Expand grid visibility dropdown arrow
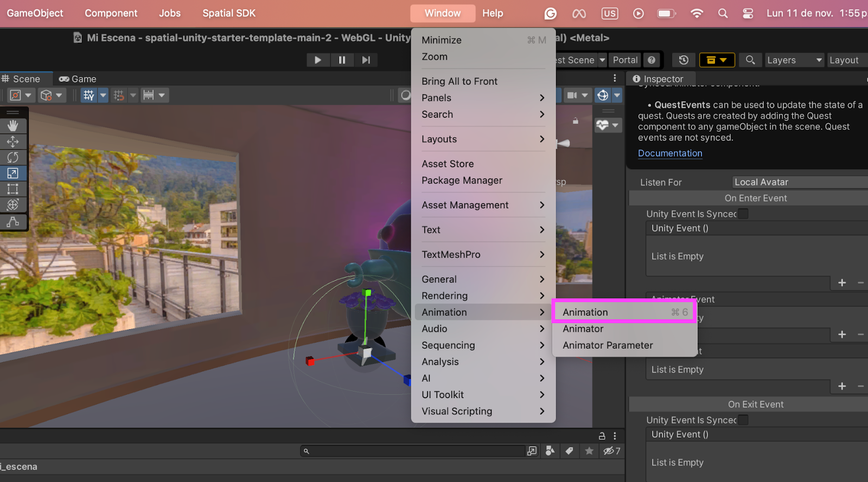This screenshot has height=482, width=868. [103, 95]
